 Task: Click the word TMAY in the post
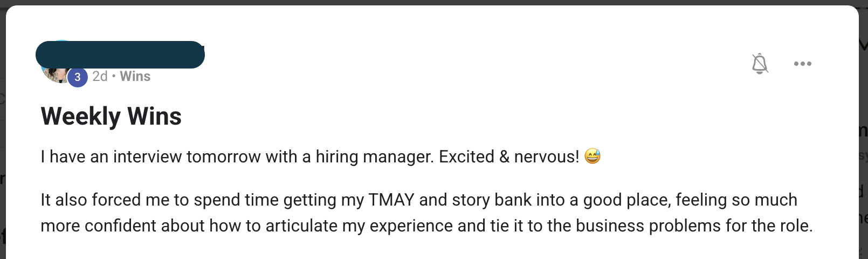[x=391, y=200]
